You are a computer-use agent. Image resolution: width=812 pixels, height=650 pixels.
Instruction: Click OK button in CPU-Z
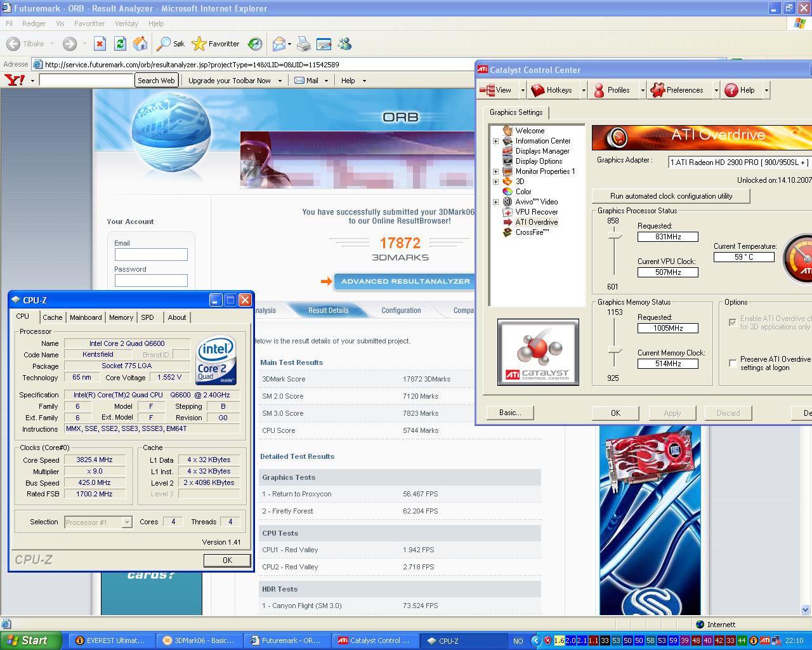coord(227,560)
